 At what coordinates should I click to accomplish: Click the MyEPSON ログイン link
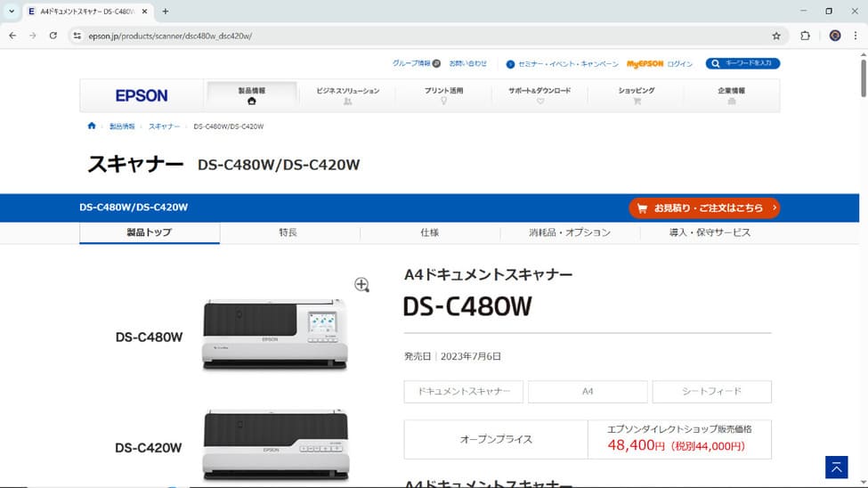pyautogui.click(x=659, y=64)
